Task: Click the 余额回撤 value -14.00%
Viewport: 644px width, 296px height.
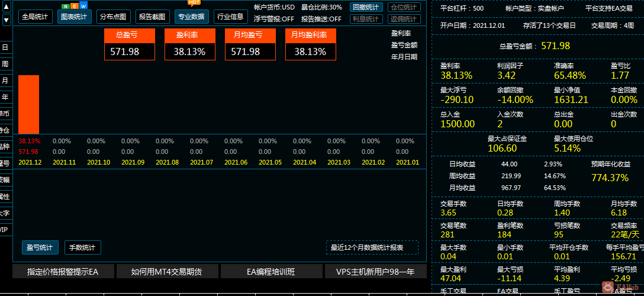Action: [x=515, y=100]
